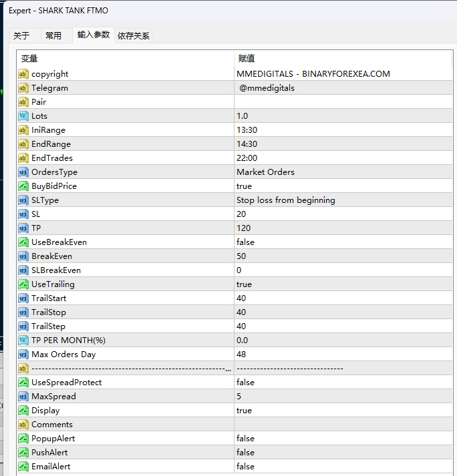Open the 依存关系 tab
The image size is (457, 476).
tap(134, 36)
